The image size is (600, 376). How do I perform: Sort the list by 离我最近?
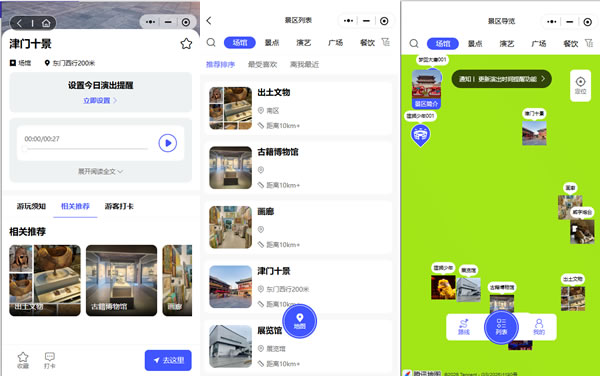pyautogui.click(x=305, y=64)
